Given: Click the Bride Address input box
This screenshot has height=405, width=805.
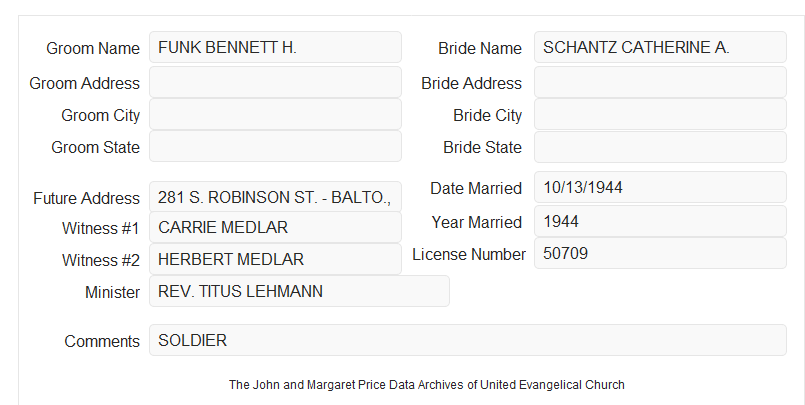Looking at the screenshot, I should click(660, 82).
